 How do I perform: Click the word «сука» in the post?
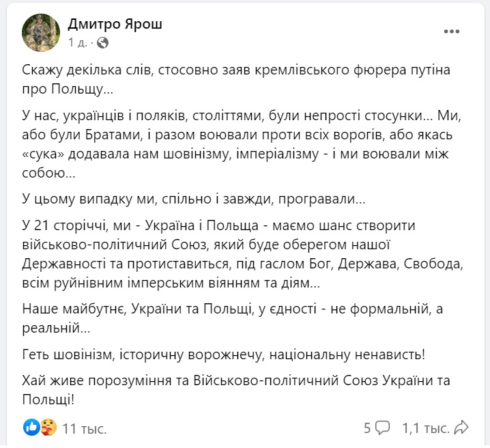click(43, 154)
